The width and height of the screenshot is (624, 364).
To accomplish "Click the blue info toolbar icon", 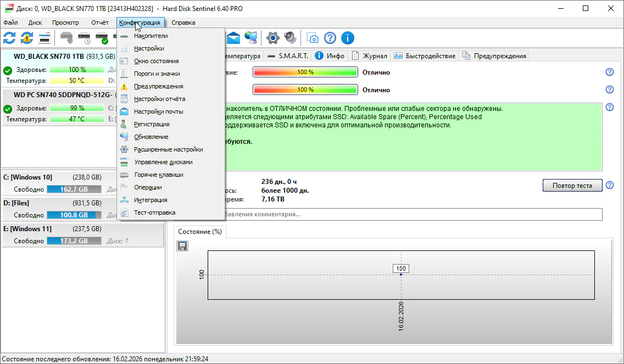I will (347, 38).
